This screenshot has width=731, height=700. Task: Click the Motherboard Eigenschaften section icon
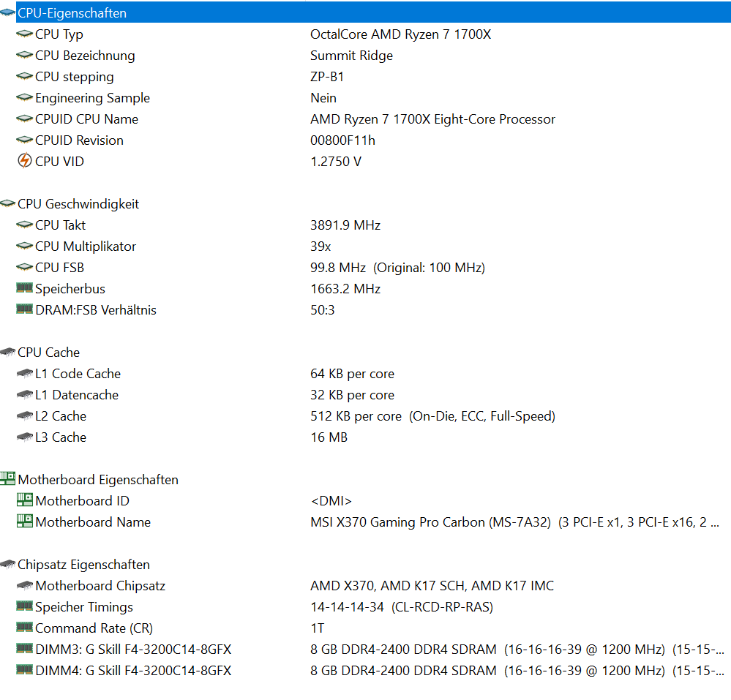point(7,478)
